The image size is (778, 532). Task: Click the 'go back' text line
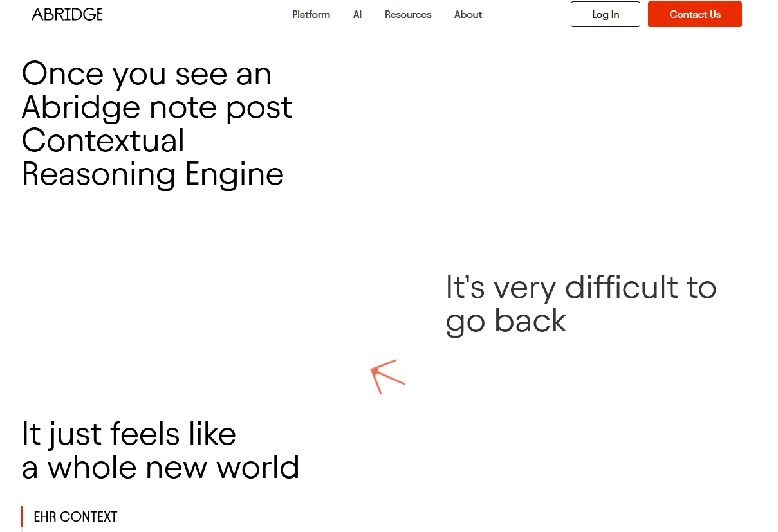click(x=506, y=320)
